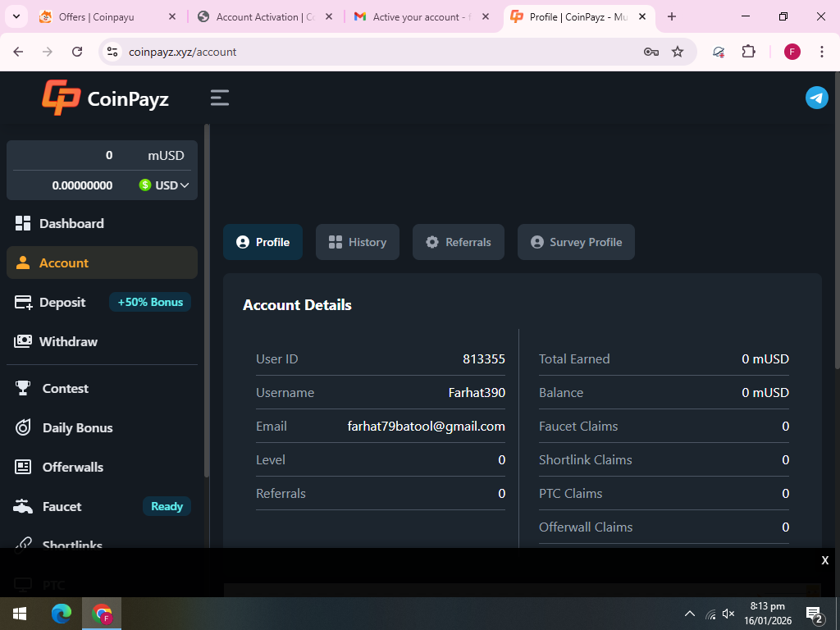Click the +50% Bonus badge

(x=150, y=302)
